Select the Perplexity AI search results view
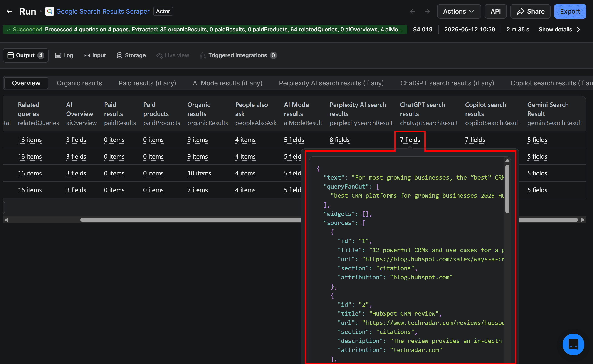The height and width of the screenshot is (364, 593). [331, 83]
